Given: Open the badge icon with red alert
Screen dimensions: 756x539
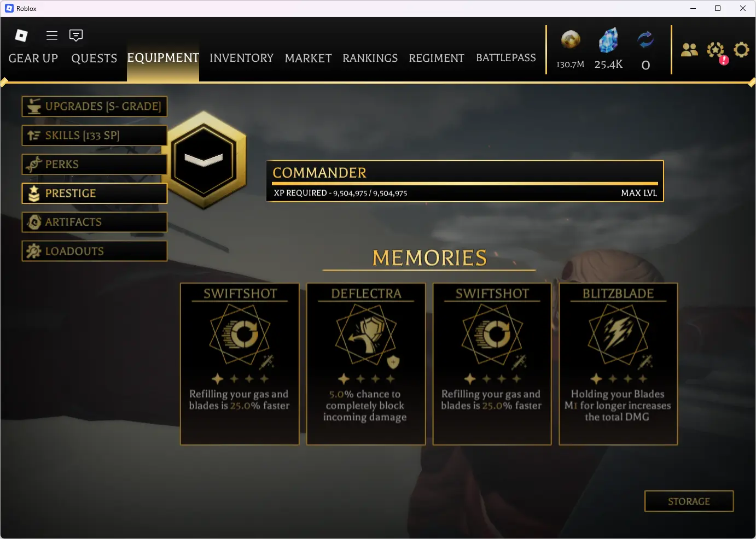Looking at the screenshot, I should click(716, 51).
